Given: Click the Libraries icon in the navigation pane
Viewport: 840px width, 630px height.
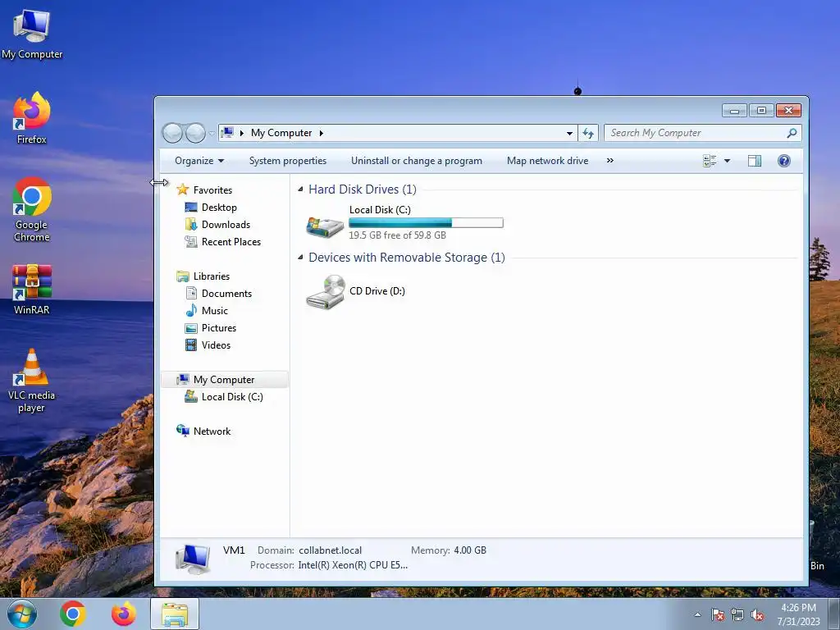Looking at the screenshot, I should coord(183,276).
